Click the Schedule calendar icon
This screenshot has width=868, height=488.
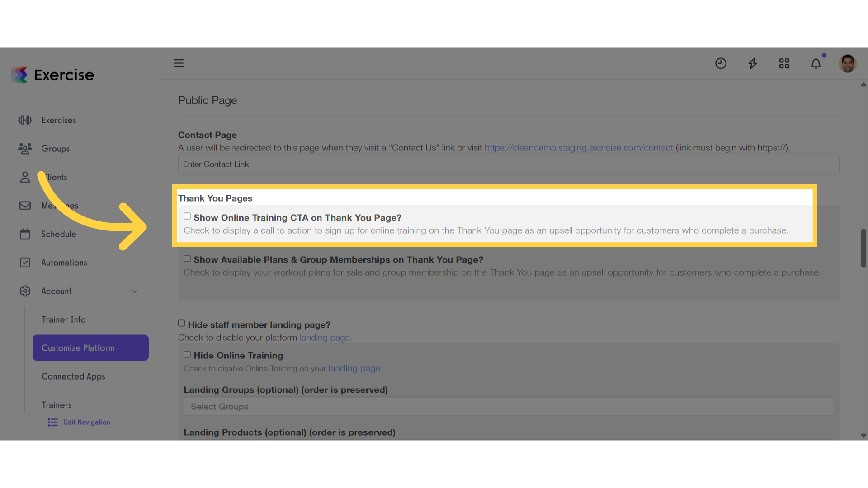point(25,234)
